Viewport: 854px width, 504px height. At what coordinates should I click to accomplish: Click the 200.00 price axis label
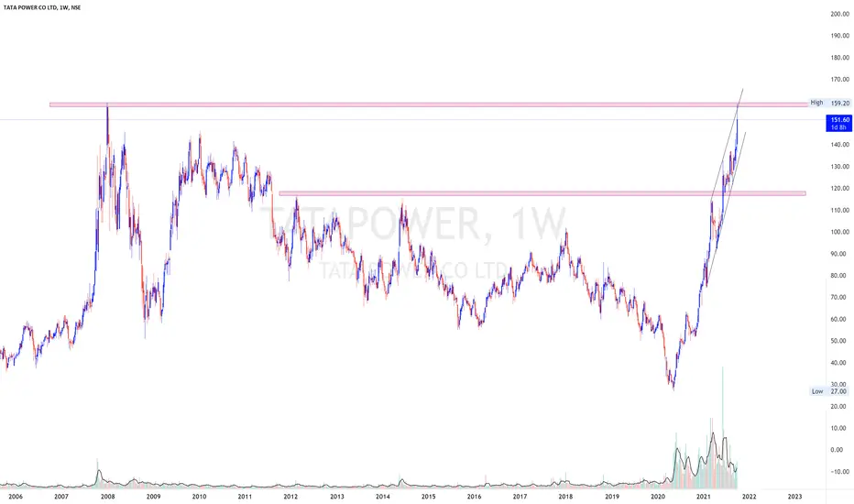840,14
